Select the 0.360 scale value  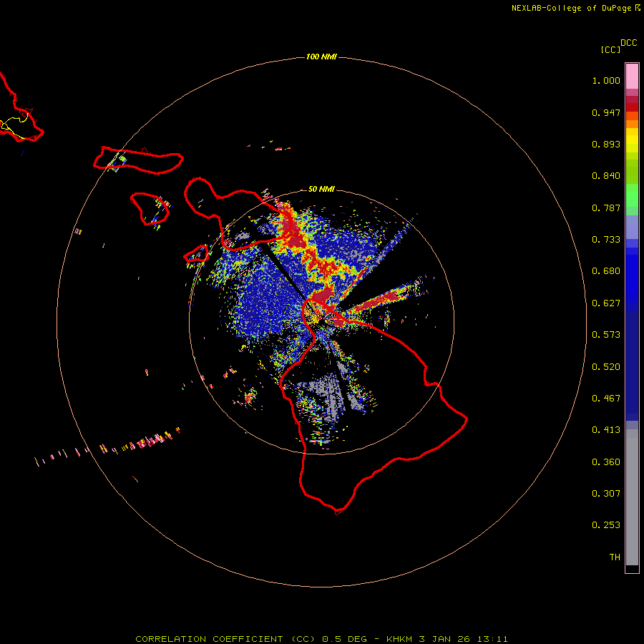coord(606,462)
